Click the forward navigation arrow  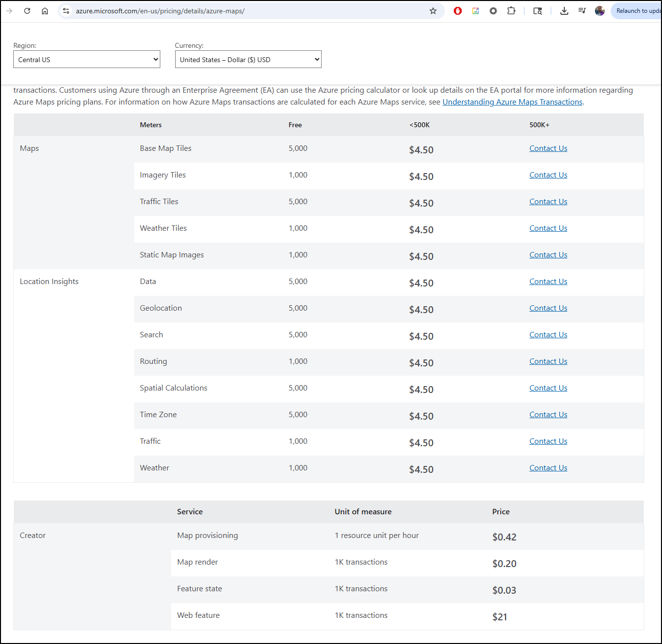click(9, 11)
